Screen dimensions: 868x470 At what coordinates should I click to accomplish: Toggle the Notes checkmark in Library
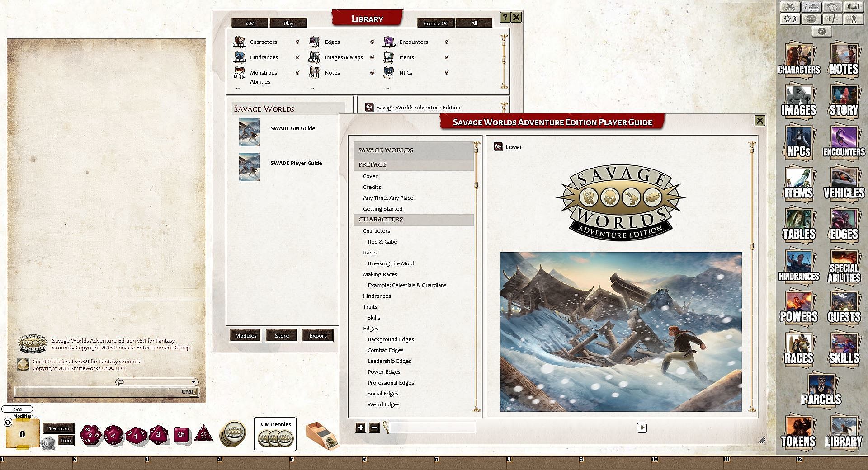372,72
